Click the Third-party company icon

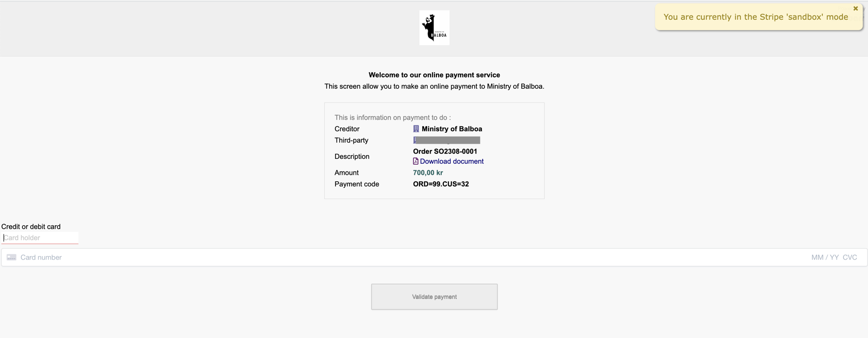tap(415, 140)
